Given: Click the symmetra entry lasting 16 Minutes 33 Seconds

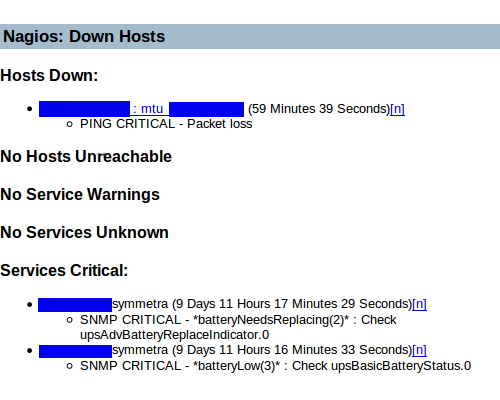Looking at the screenshot, I should [262, 350].
